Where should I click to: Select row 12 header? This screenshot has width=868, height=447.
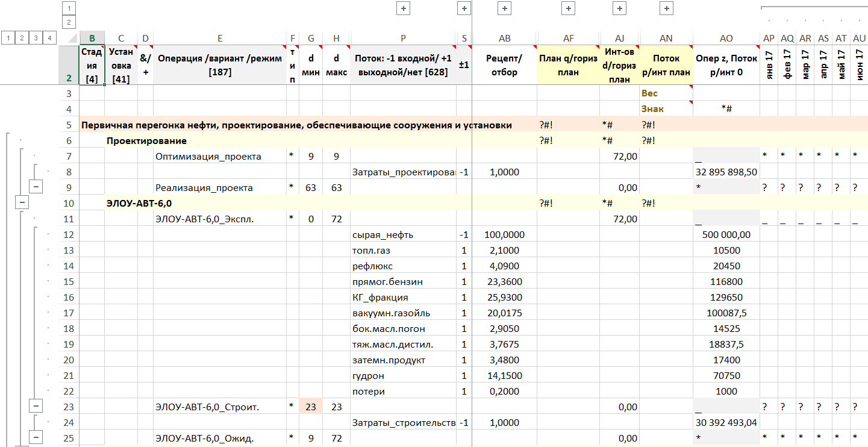click(68, 235)
